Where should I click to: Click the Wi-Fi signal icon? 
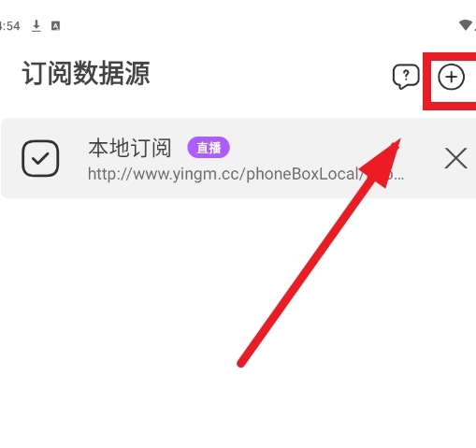(x=466, y=25)
